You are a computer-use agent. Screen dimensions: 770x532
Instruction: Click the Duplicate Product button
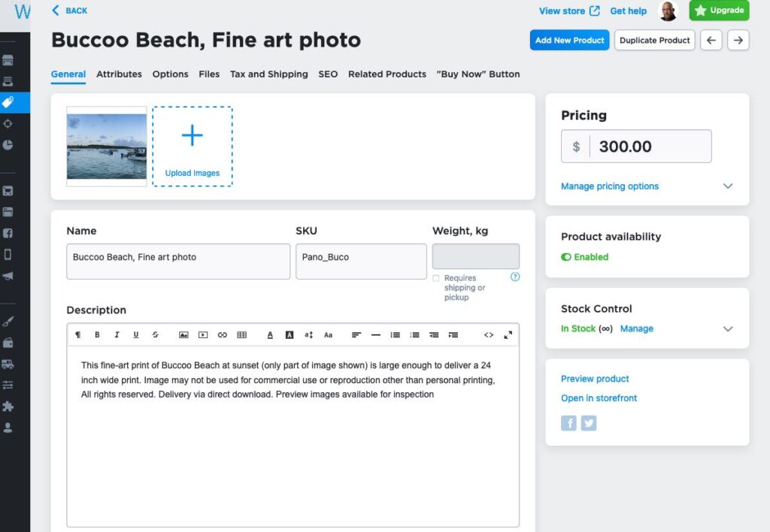coord(654,41)
